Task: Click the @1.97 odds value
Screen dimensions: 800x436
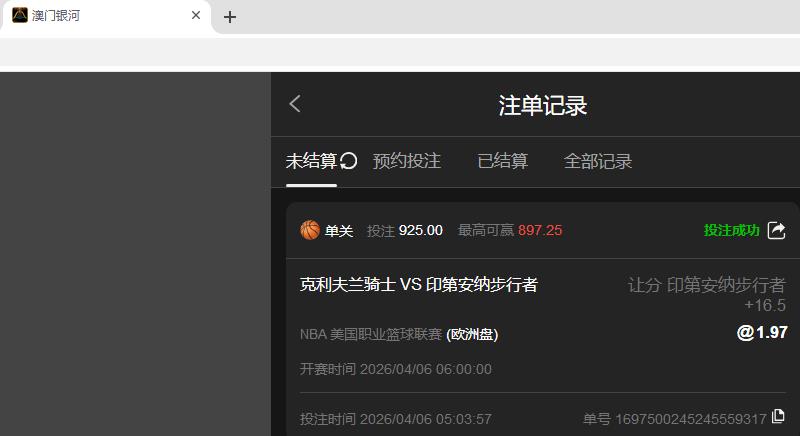Action: [762, 332]
